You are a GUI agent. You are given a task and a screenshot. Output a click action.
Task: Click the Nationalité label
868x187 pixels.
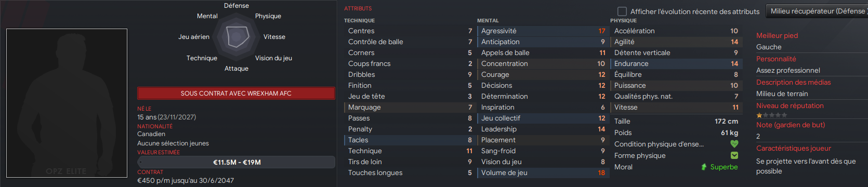[x=155, y=126]
